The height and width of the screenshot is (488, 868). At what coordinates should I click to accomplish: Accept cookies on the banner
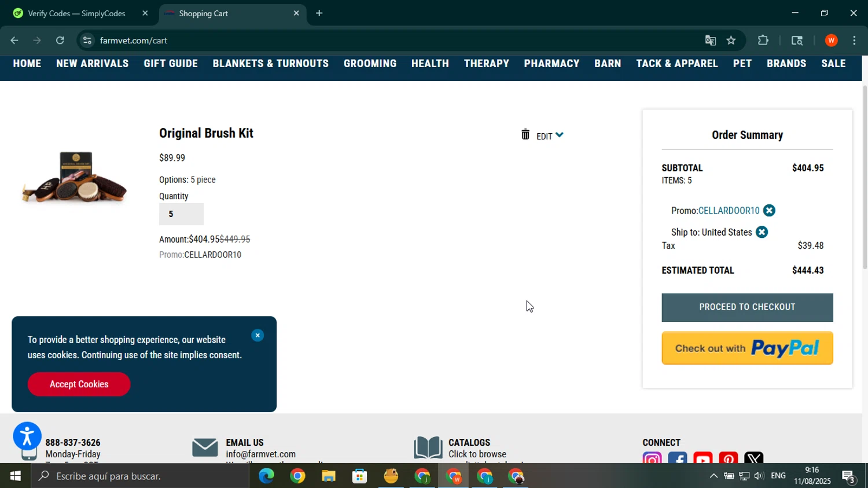79,384
